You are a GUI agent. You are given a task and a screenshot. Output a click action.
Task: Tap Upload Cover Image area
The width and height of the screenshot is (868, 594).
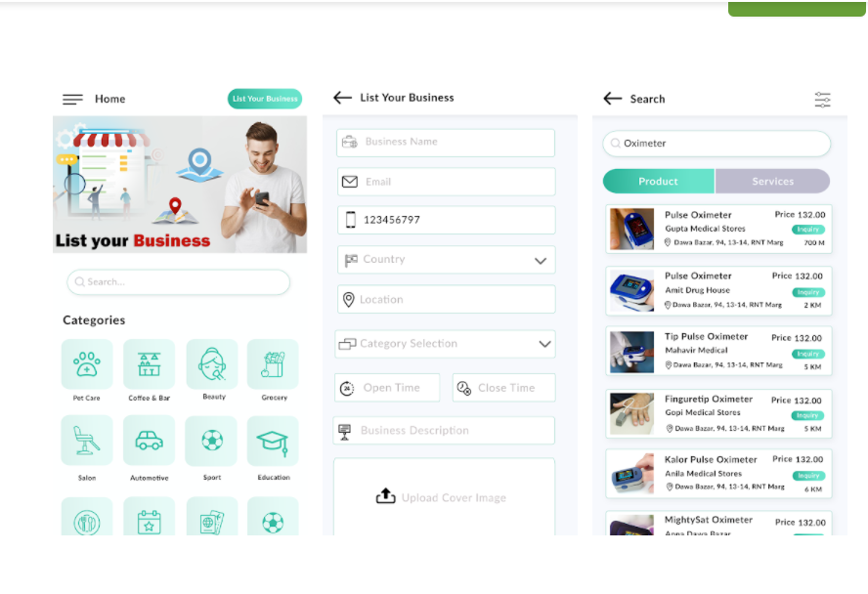coord(445,497)
